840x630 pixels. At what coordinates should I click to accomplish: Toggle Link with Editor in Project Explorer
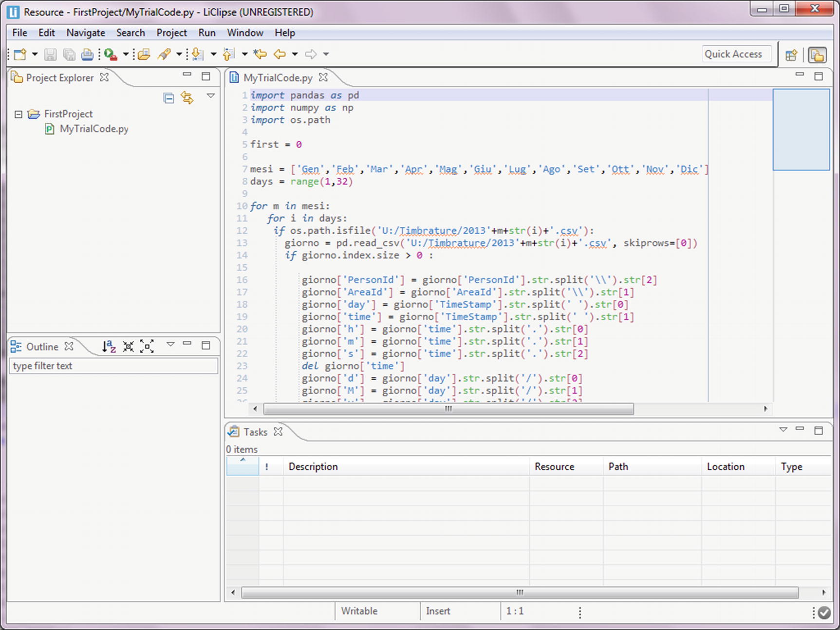pyautogui.click(x=187, y=98)
